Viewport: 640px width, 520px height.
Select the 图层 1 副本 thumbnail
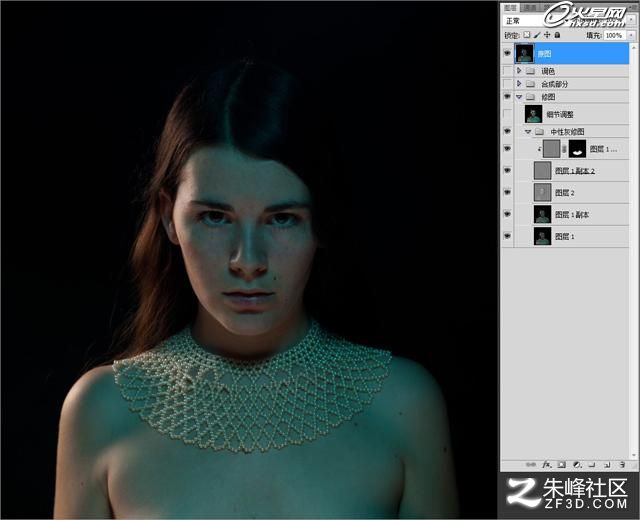point(542,214)
